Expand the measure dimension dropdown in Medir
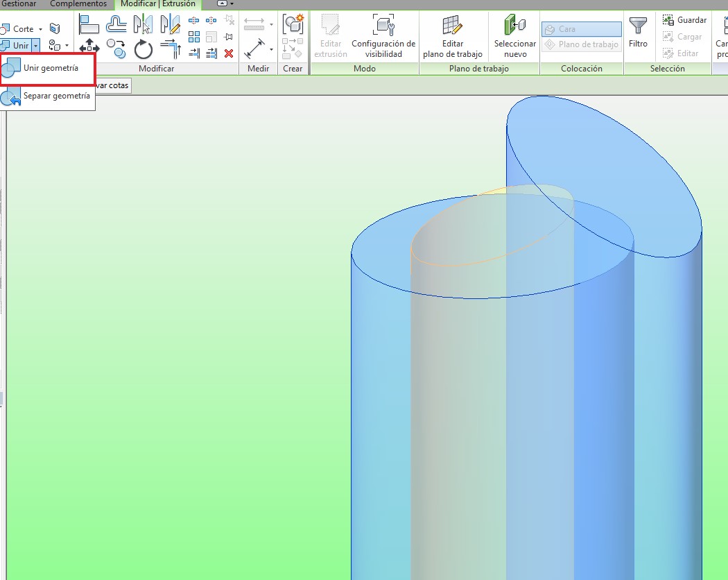728x580 pixels. (271, 49)
